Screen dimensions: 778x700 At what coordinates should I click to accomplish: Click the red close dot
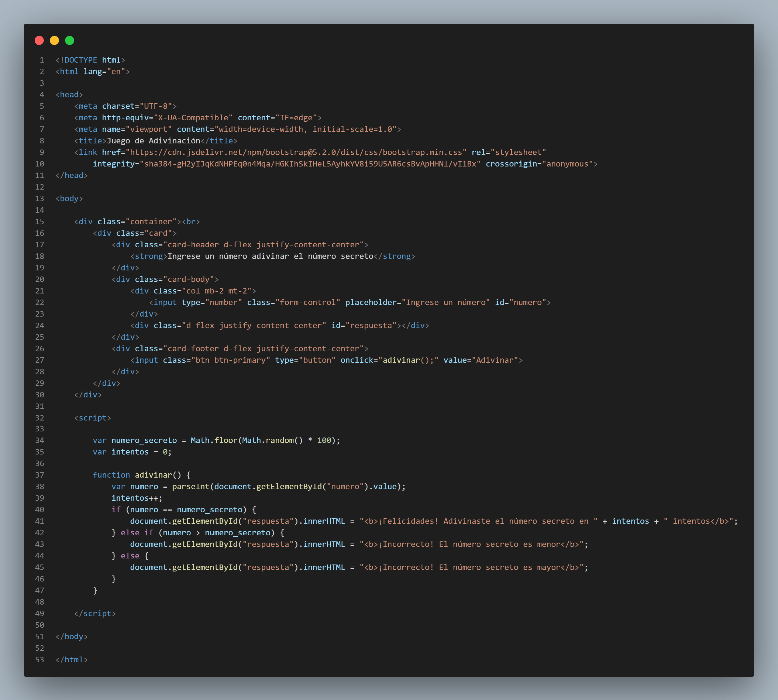pyautogui.click(x=39, y=40)
